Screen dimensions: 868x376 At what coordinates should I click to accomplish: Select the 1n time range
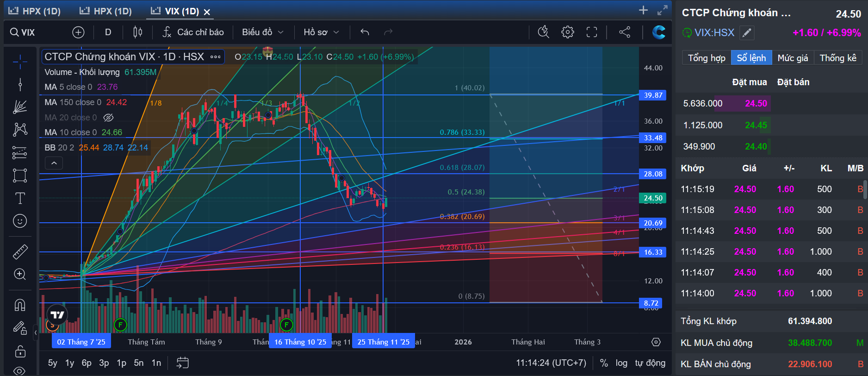click(x=156, y=363)
